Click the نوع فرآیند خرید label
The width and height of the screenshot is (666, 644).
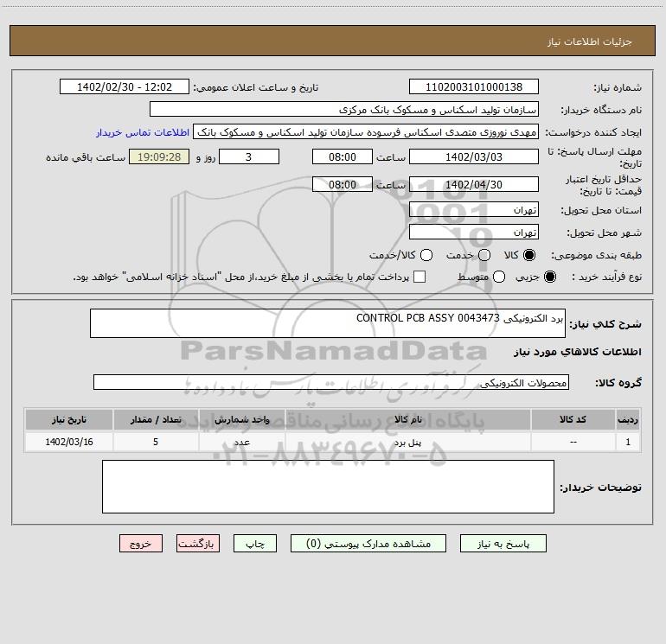click(x=606, y=277)
